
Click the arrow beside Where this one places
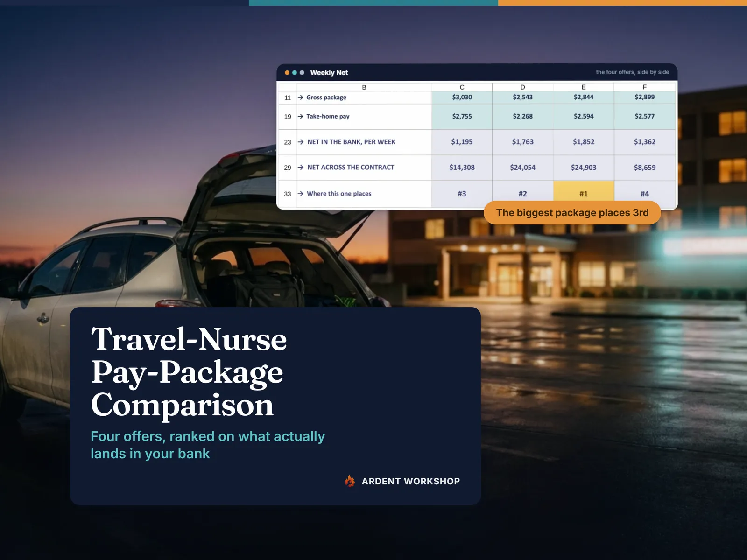click(x=301, y=194)
